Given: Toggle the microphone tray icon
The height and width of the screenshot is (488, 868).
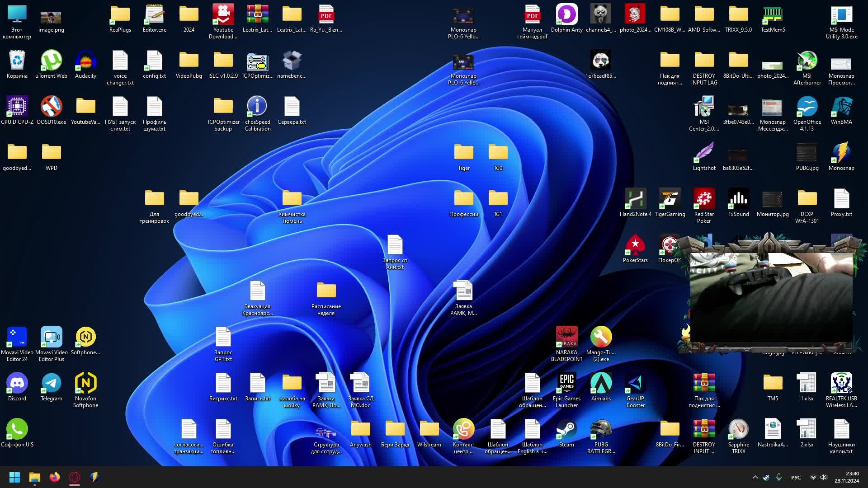Looking at the screenshot, I should pyautogui.click(x=779, y=477).
